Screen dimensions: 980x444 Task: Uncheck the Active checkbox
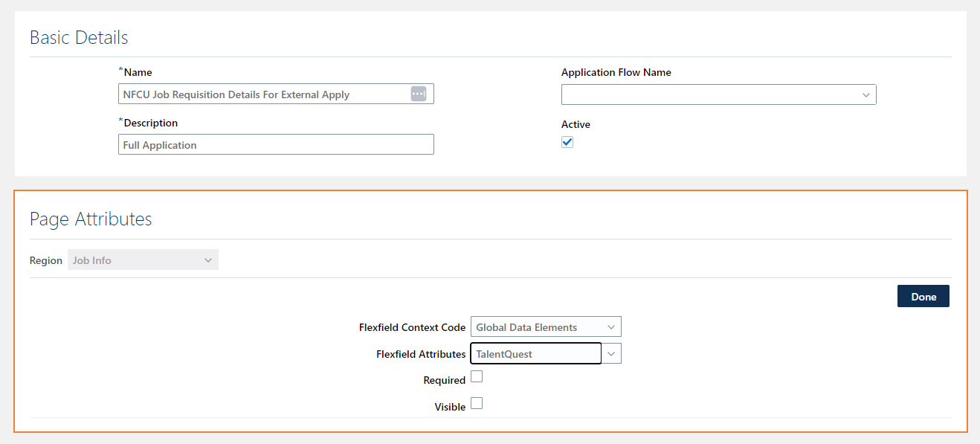click(x=567, y=141)
